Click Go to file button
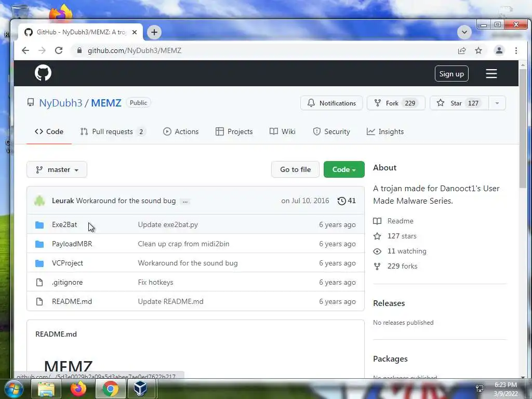This screenshot has width=532, height=399. click(295, 169)
